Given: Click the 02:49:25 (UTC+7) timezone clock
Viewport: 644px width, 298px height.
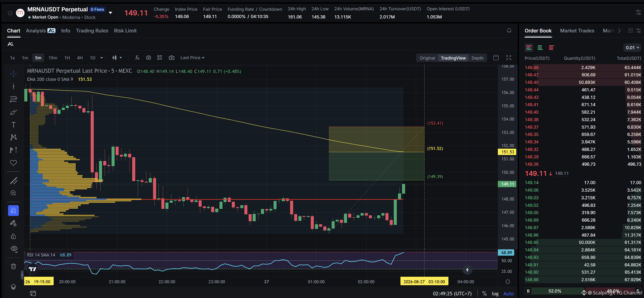Looking at the screenshot, I should (452, 294).
